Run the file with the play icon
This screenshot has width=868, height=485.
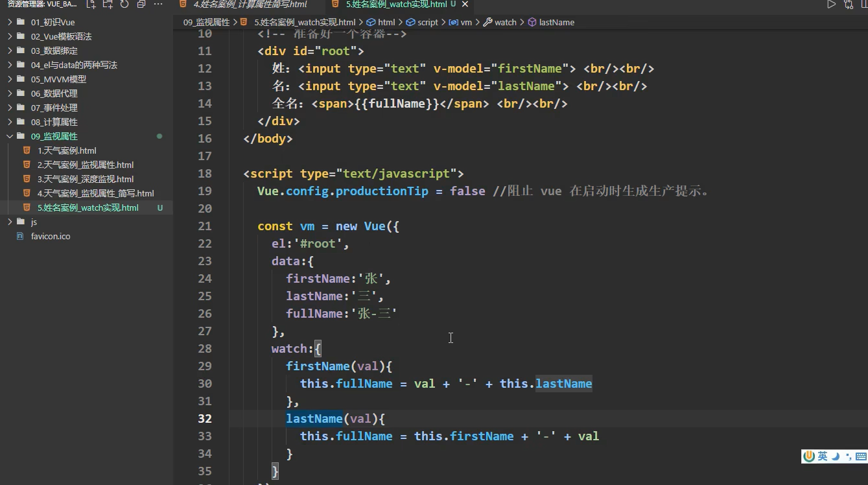pos(831,5)
